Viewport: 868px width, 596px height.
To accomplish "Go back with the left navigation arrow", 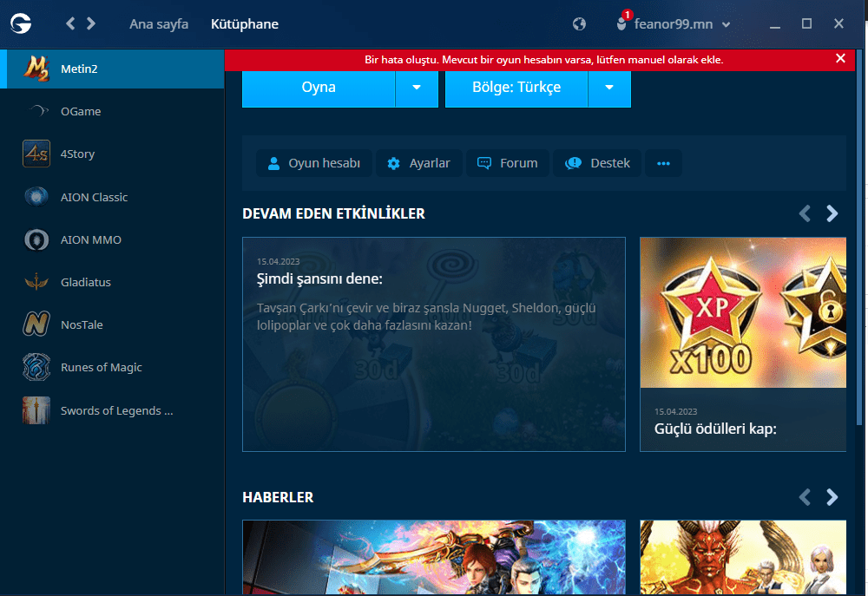I will pos(70,23).
